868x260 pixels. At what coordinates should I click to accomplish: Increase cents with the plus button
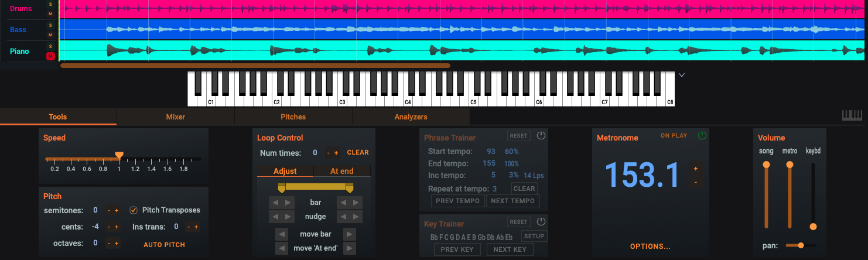coord(117,227)
